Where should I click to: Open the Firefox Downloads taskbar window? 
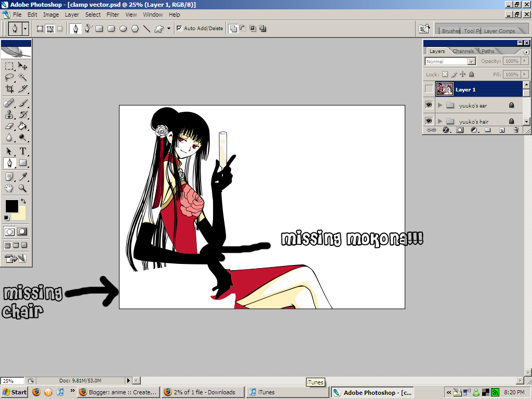pos(203,392)
